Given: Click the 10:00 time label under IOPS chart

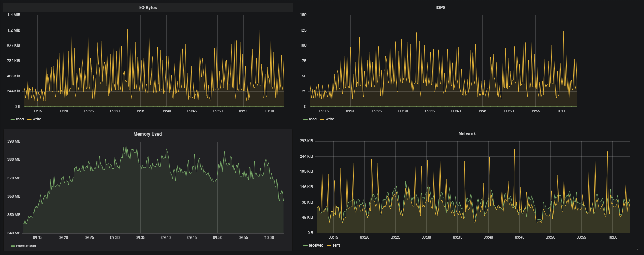Looking at the screenshot, I should click(x=562, y=111).
